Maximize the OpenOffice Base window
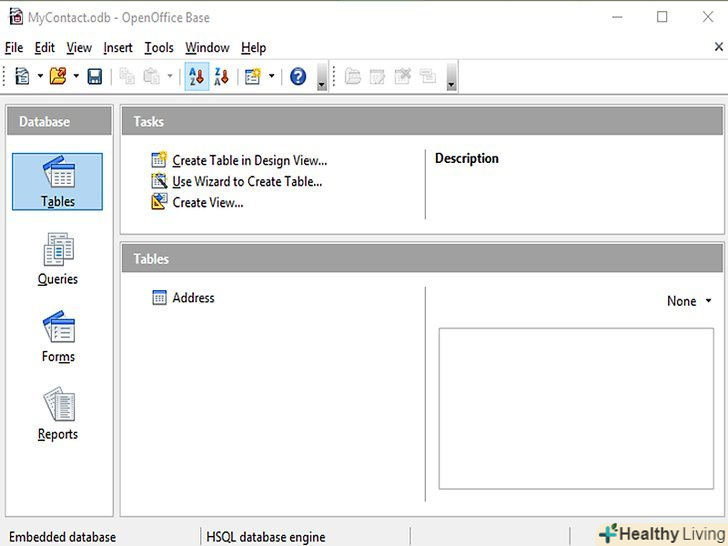 (662, 17)
